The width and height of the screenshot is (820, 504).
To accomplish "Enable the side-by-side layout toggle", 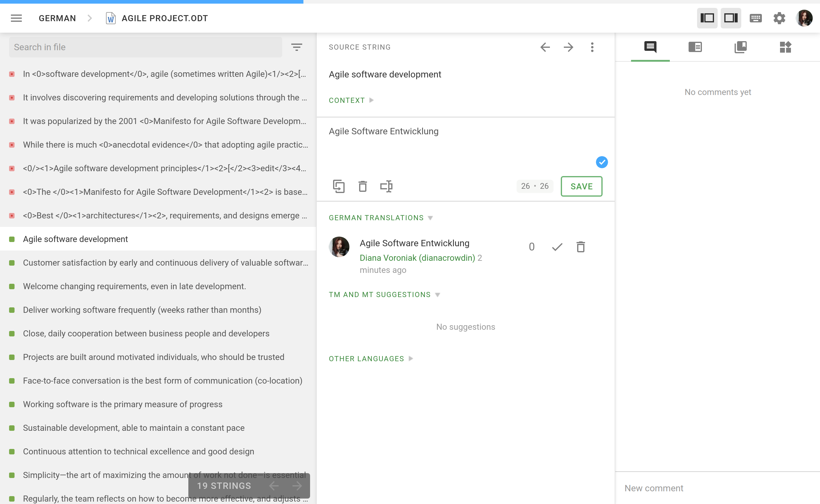I will pyautogui.click(x=731, y=18).
